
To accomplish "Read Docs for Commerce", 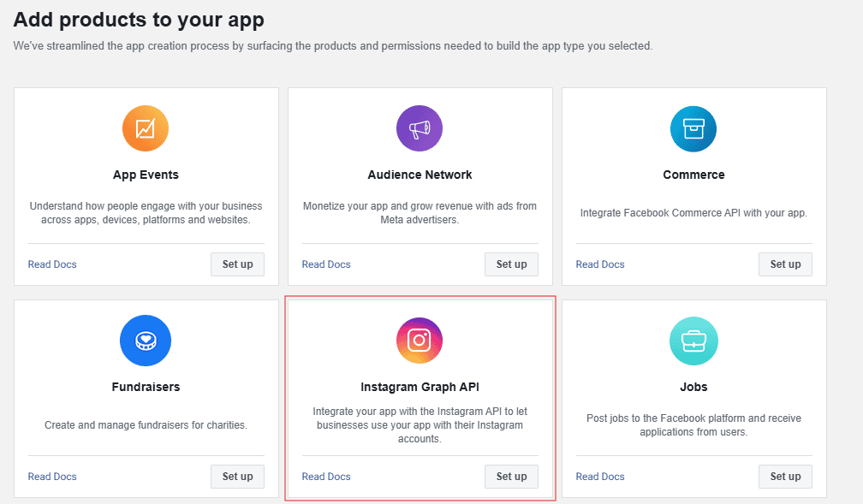I will [x=600, y=264].
